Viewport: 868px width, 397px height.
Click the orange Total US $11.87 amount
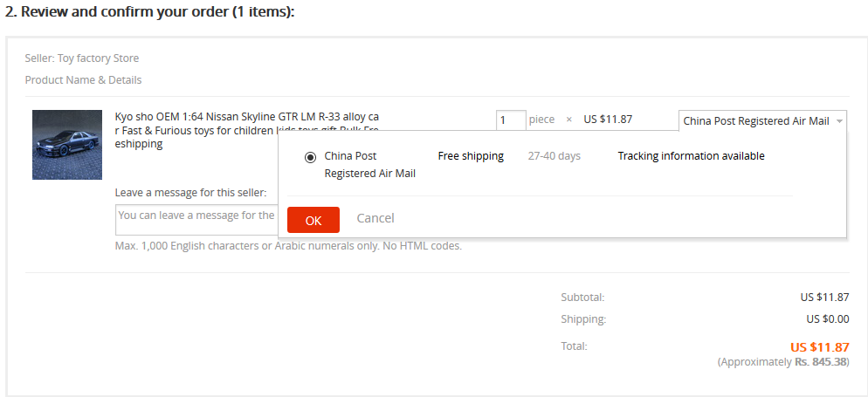tap(819, 347)
